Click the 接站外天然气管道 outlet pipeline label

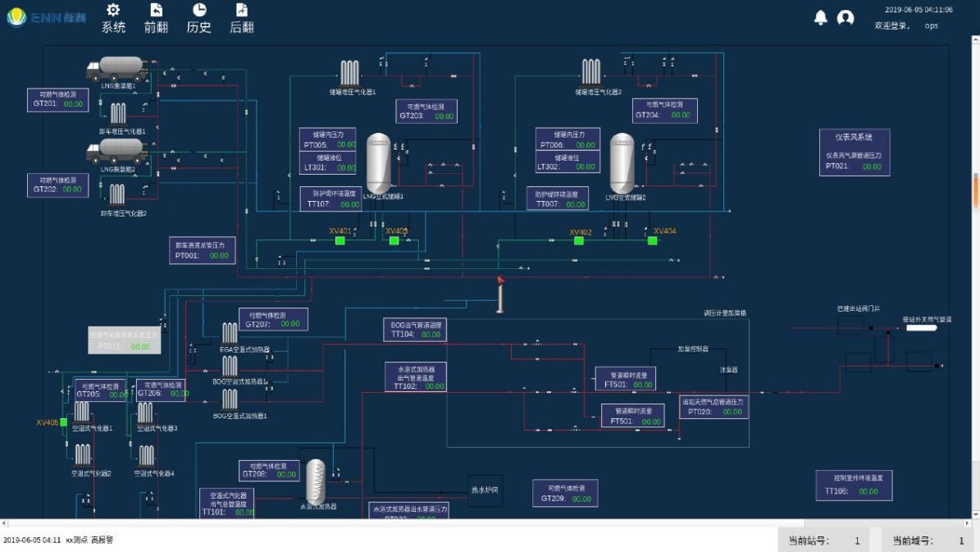(927, 319)
